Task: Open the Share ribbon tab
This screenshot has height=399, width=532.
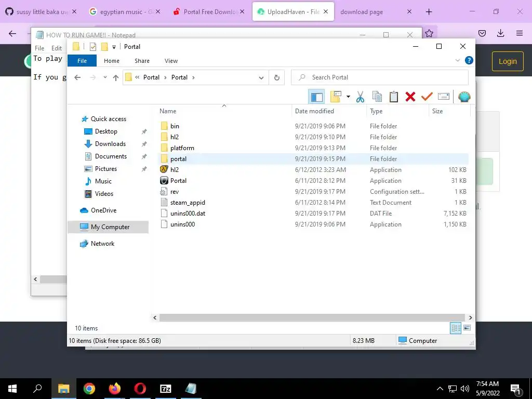Action: (x=142, y=61)
